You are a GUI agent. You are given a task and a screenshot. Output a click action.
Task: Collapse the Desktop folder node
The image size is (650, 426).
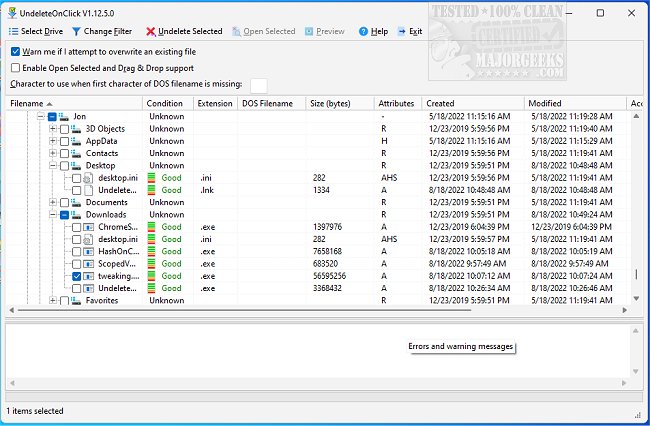click(53, 166)
